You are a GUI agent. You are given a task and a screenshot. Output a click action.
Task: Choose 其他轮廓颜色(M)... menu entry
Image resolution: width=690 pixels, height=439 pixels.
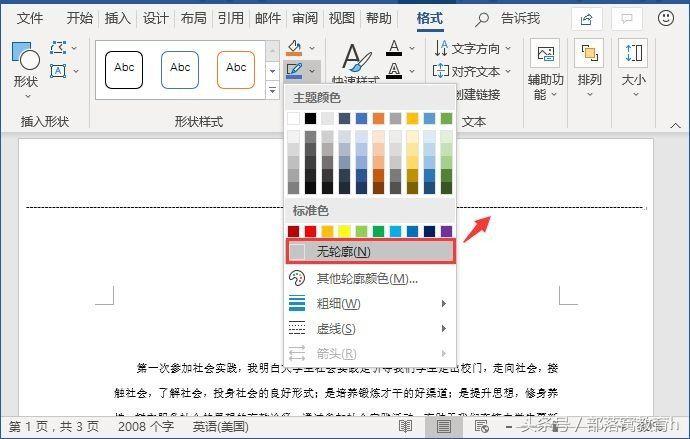[371, 278]
